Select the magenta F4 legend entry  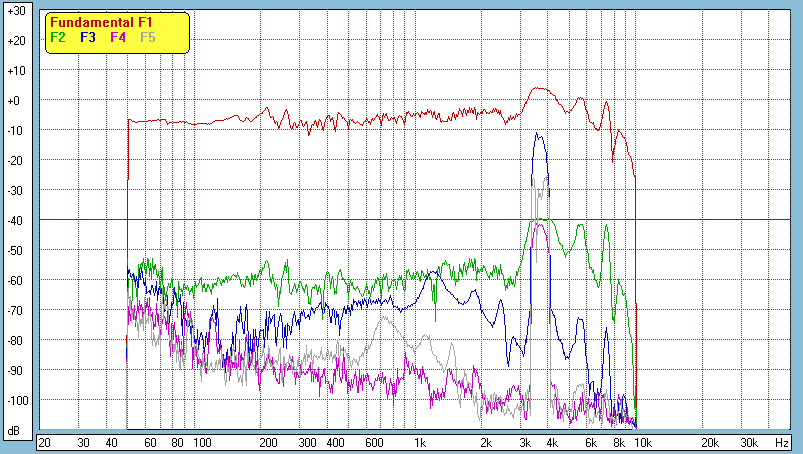[x=118, y=37]
